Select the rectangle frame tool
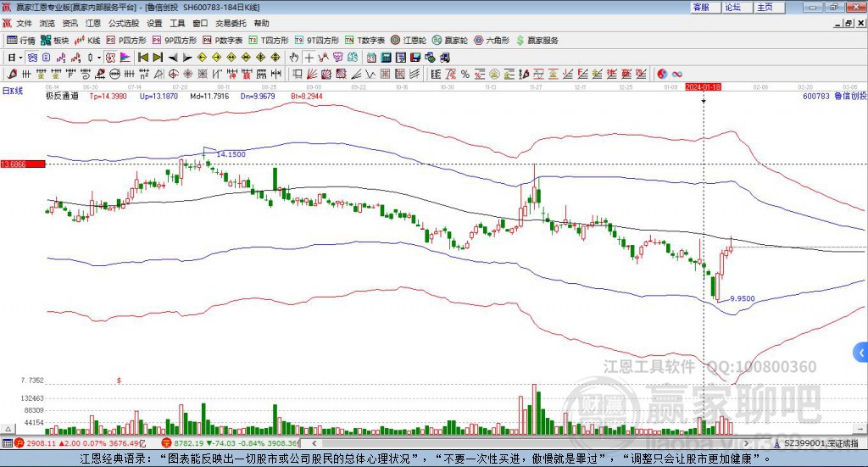868x467 pixels. pyautogui.click(x=298, y=74)
